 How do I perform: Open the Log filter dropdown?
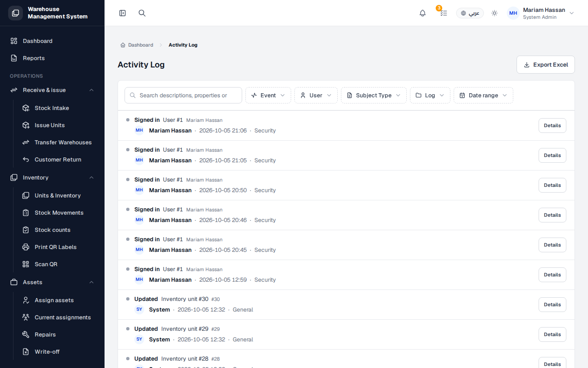(430, 95)
